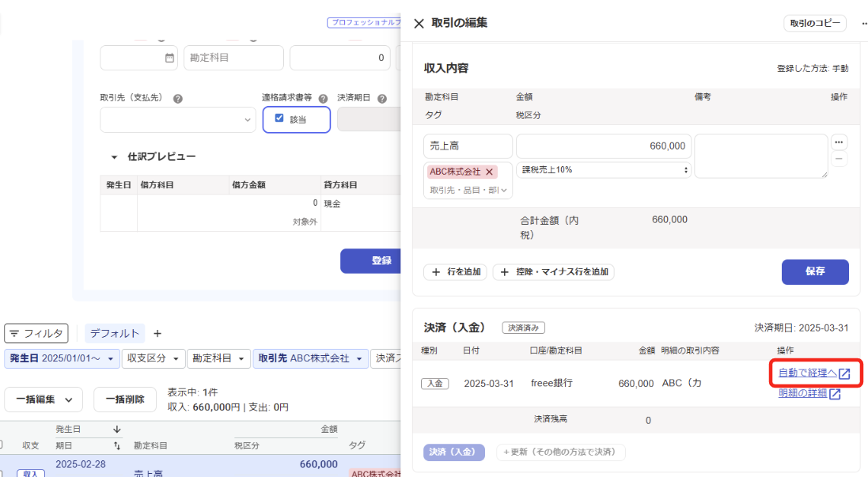Select the デフォルト filter tab
This screenshot has height=477, width=868.
[x=114, y=333]
